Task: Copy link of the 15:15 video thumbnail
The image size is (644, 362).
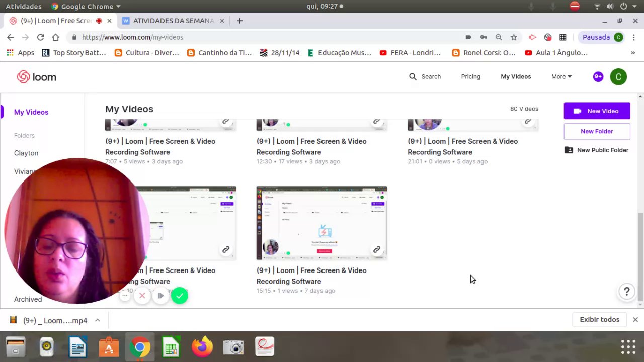Action: tap(376, 249)
